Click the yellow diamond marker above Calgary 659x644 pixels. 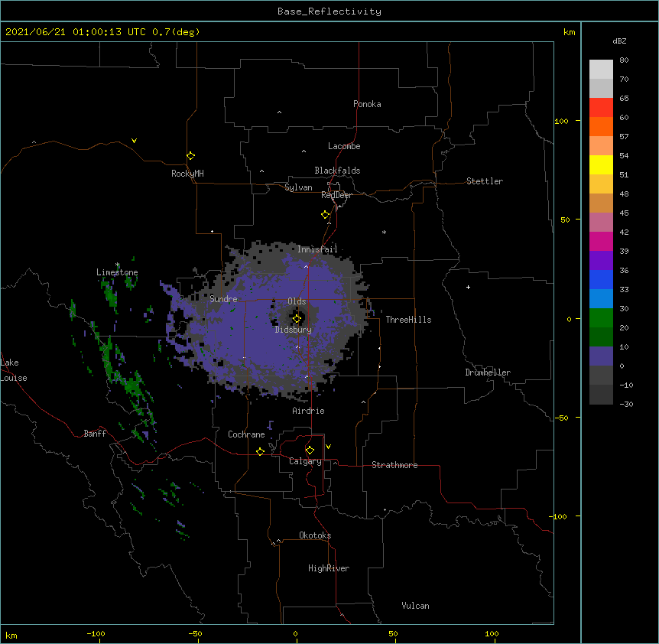(x=310, y=450)
